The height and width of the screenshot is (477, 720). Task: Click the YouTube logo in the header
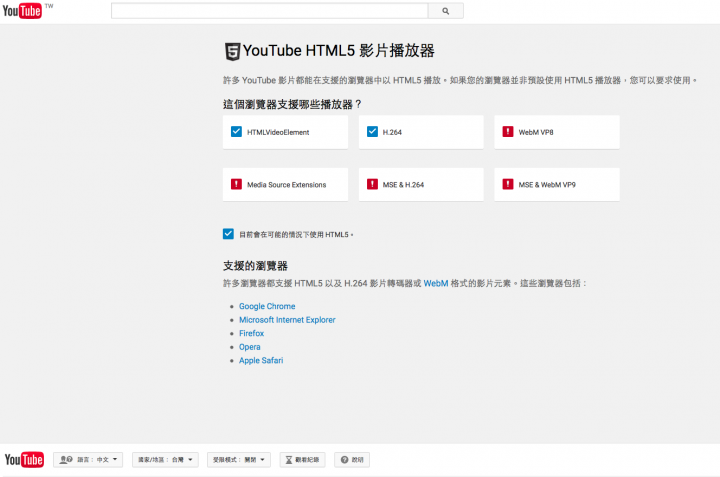[x=22, y=11]
